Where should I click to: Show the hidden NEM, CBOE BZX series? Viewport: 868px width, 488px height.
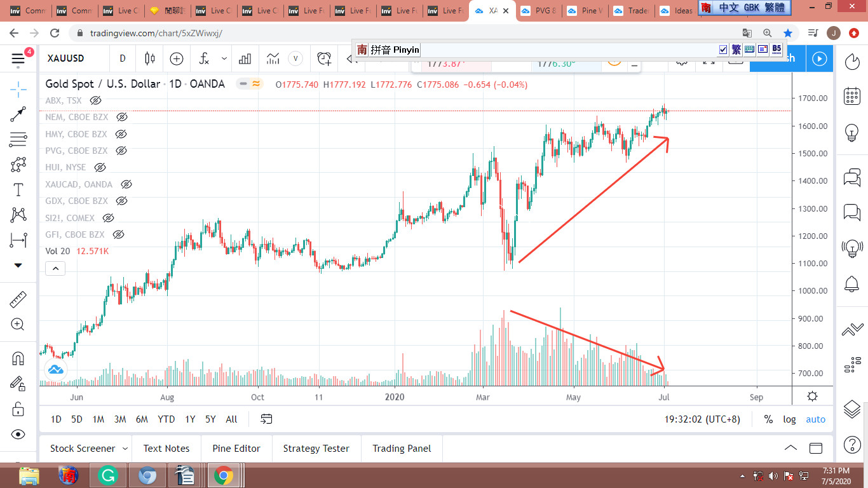122,117
